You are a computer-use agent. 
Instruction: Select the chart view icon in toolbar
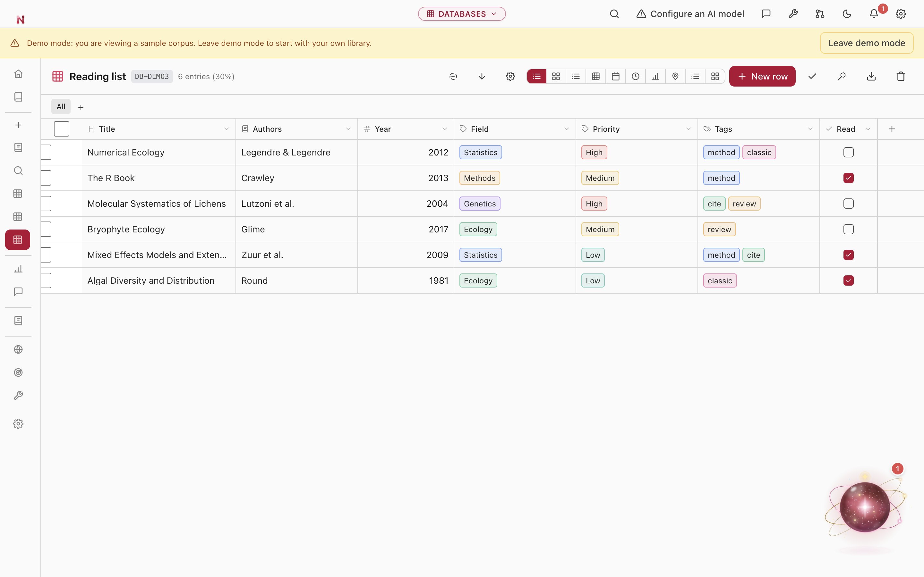(x=655, y=76)
